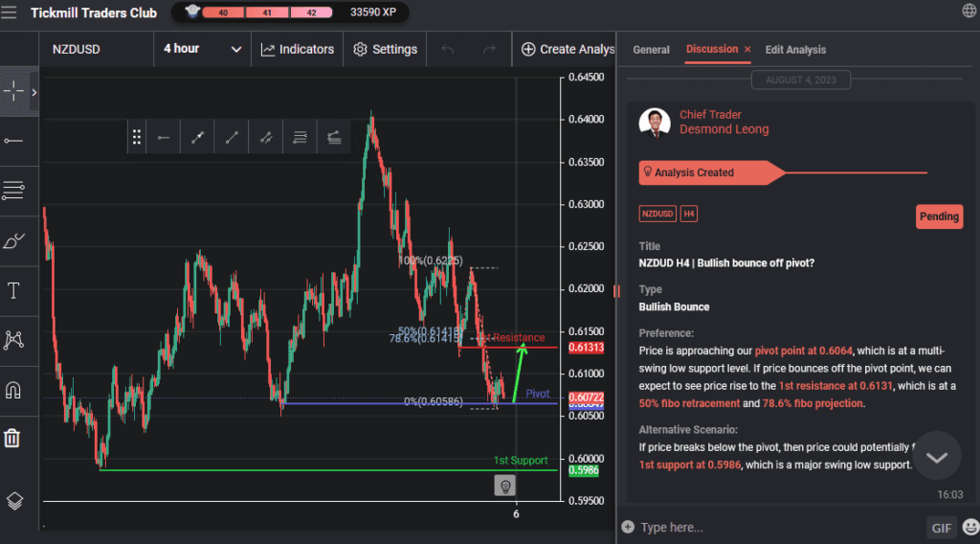Switch to the General tab
980x544 pixels.
pos(651,50)
